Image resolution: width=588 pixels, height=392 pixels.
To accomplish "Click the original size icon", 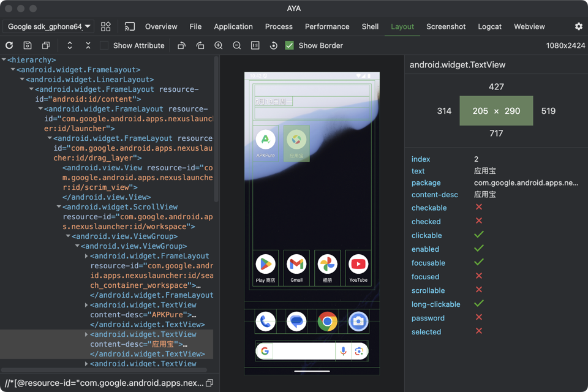I will (255, 45).
